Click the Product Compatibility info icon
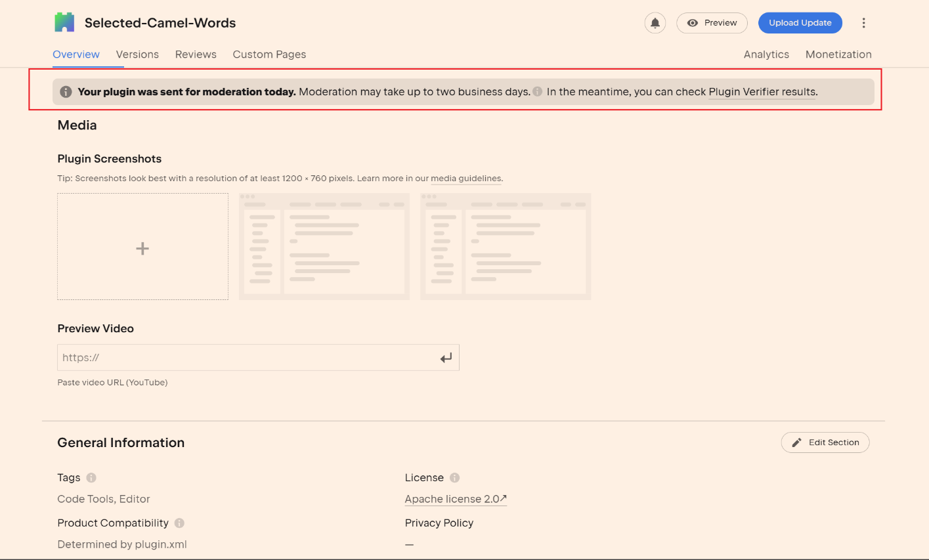 [179, 523]
